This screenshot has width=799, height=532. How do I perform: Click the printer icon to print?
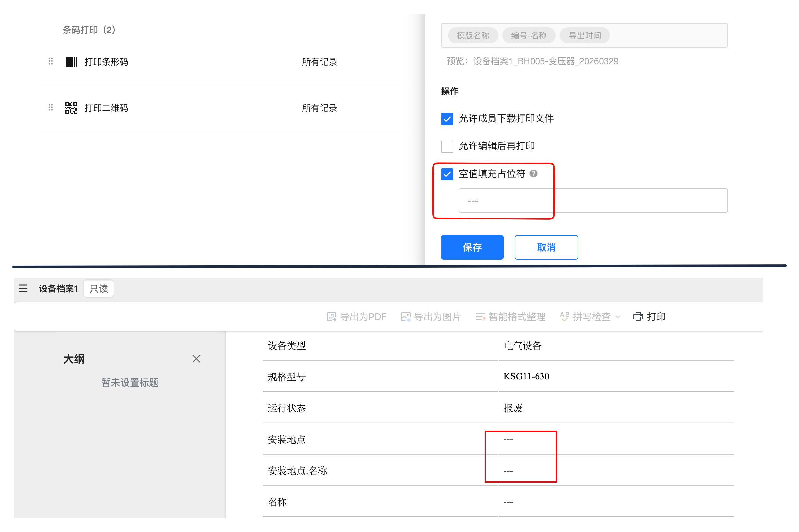(x=638, y=317)
